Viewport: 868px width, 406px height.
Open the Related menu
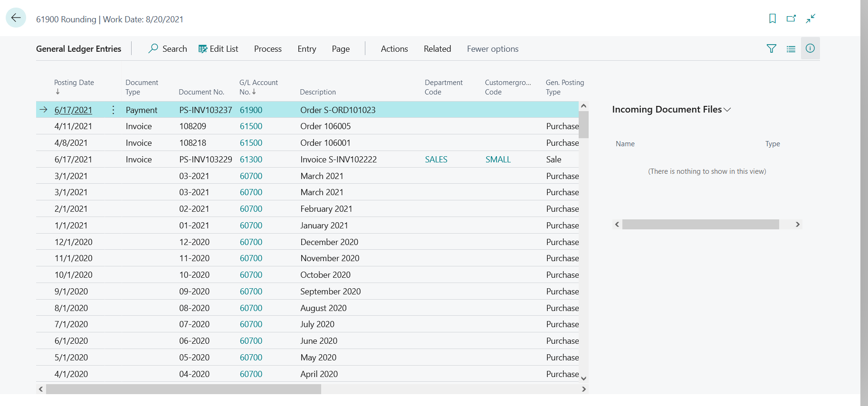pyautogui.click(x=438, y=48)
